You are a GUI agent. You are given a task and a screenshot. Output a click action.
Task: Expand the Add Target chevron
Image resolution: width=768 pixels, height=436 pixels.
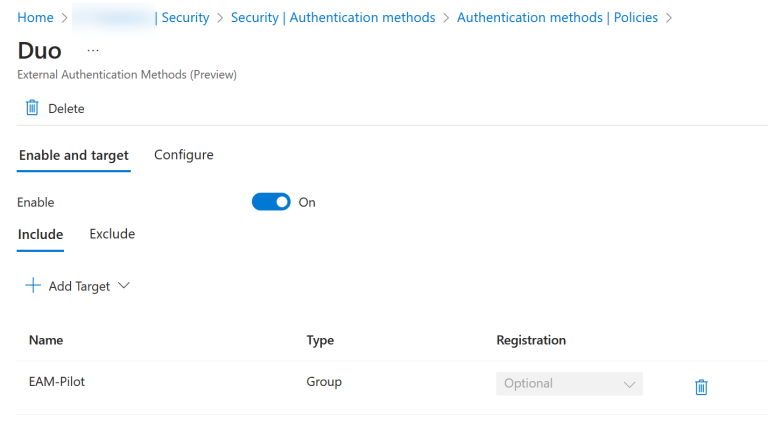tap(124, 286)
